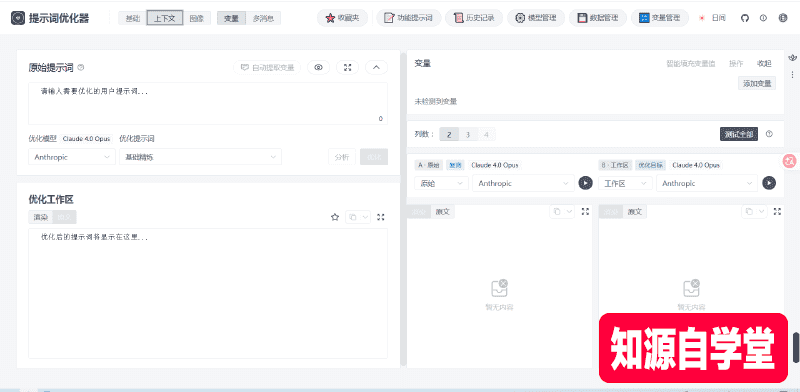The image size is (800, 392).
Task: Select 原文 source view in 优化工作区
Action: (x=65, y=217)
